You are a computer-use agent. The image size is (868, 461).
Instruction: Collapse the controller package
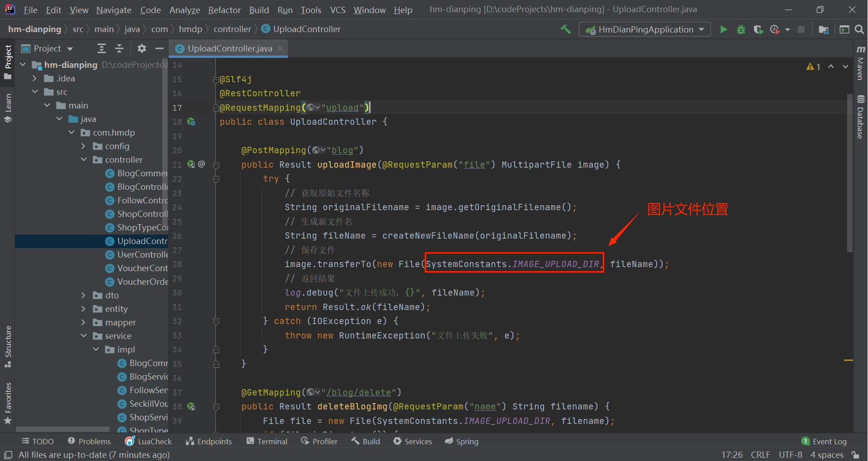click(x=84, y=160)
